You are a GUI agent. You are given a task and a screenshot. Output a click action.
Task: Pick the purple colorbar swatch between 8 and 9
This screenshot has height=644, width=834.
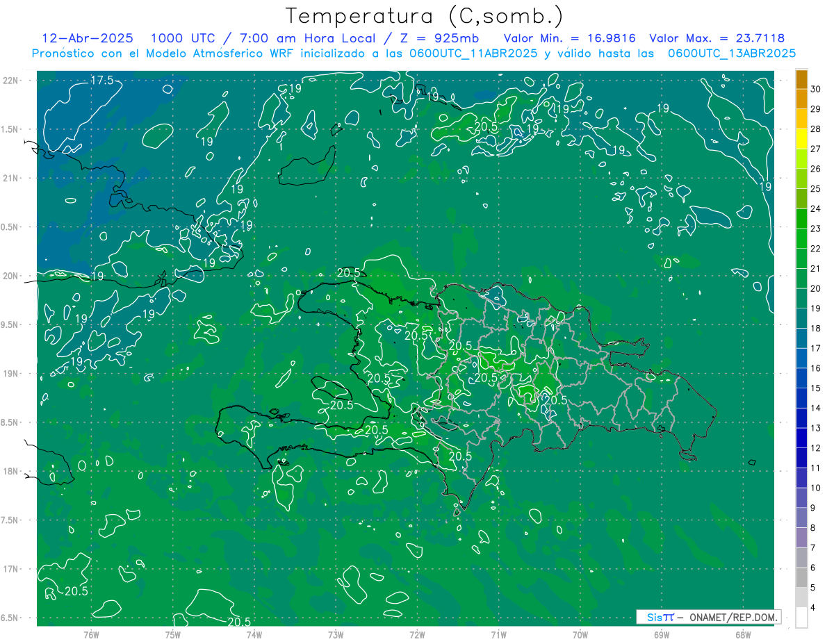(x=801, y=518)
